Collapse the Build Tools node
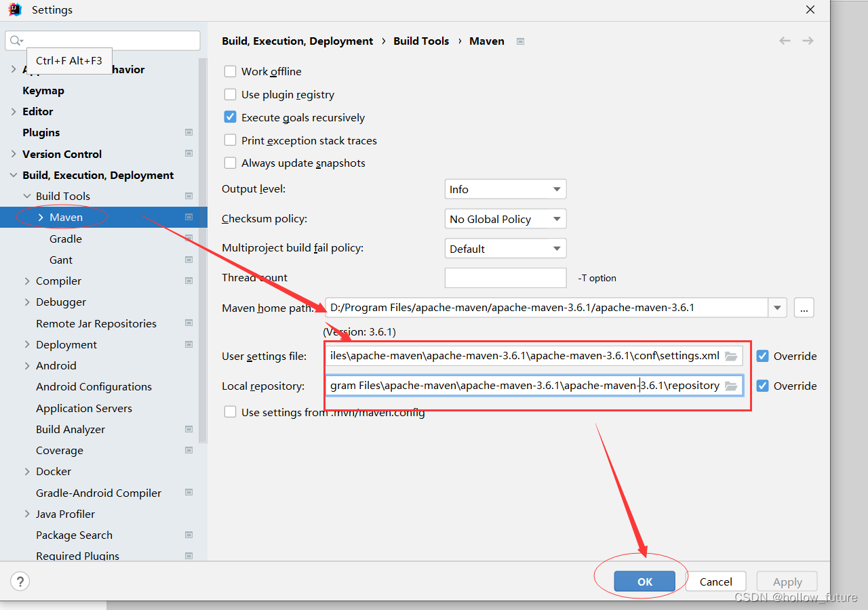 coord(27,196)
